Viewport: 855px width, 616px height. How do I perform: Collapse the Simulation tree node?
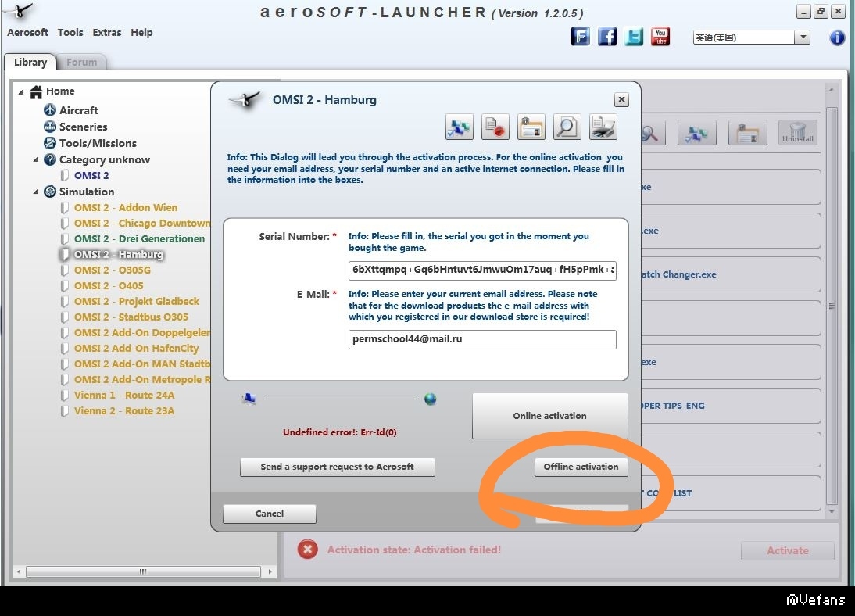point(35,192)
